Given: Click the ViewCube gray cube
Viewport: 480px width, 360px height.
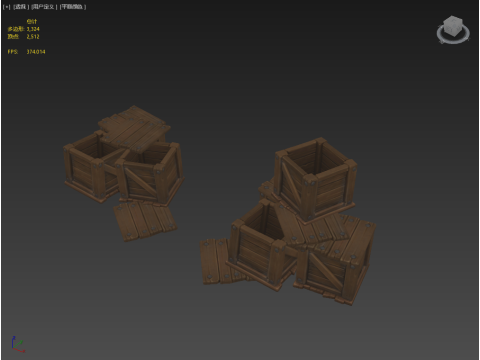Looking at the screenshot, I should tap(453, 26).
